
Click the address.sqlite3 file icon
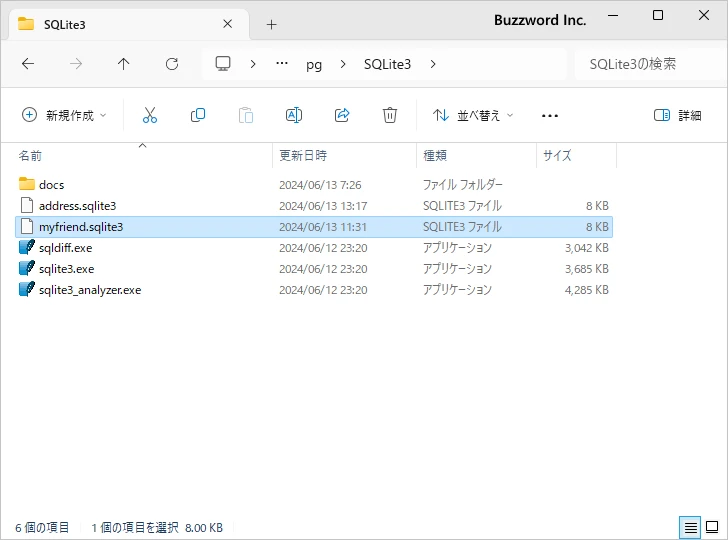pyautogui.click(x=27, y=205)
